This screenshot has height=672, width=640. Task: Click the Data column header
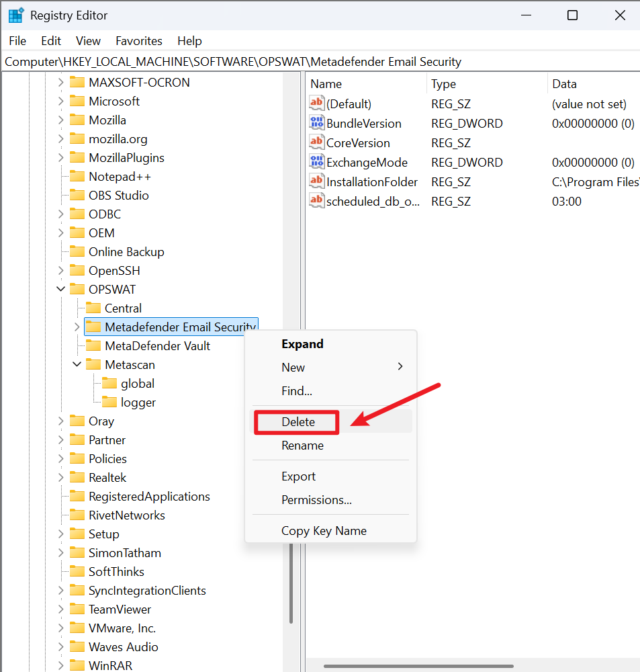tap(594, 84)
